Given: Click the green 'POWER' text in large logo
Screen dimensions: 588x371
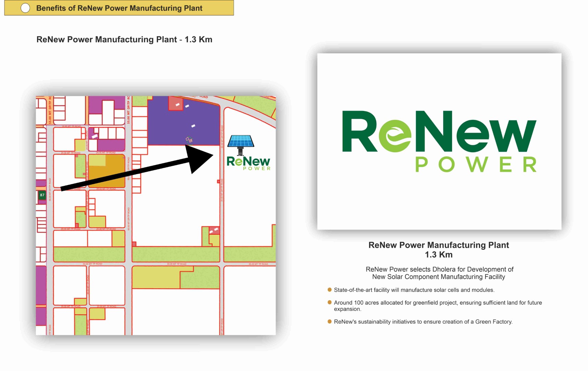Looking at the screenshot, I should [x=475, y=165].
